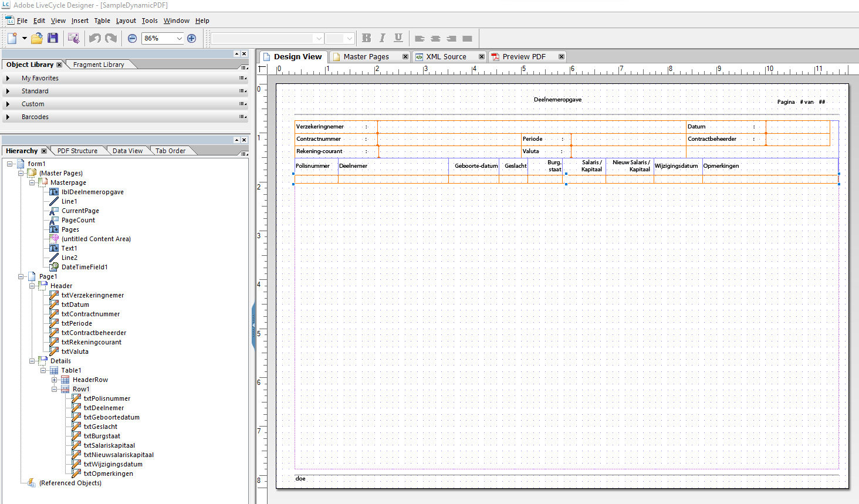Click the Deelnemer column header cell
The image size is (859, 504).
coord(393,166)
